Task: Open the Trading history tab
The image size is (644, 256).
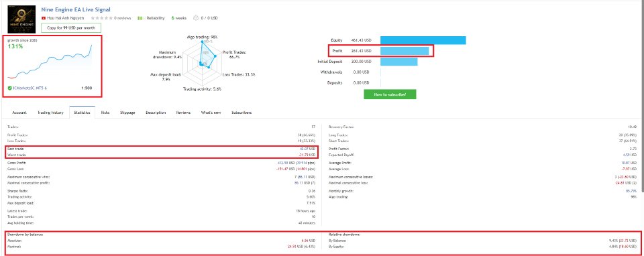Action: pos(50,113)
